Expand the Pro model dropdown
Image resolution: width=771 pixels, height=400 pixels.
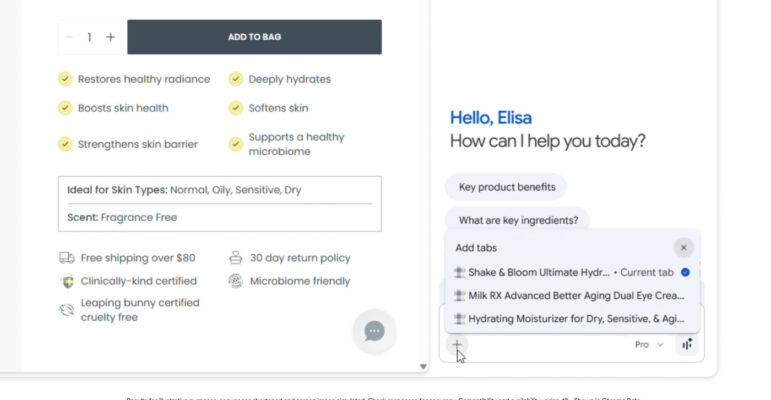pos(648,344)
